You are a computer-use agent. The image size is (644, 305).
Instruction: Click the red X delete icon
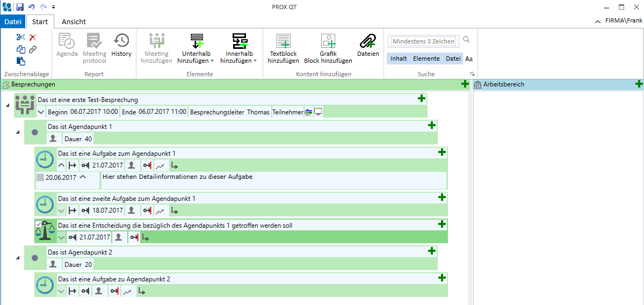(33, 38)
